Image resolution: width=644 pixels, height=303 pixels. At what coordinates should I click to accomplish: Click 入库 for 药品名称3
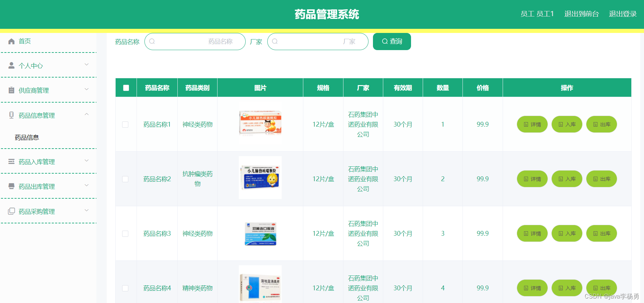tap(567, 233)
